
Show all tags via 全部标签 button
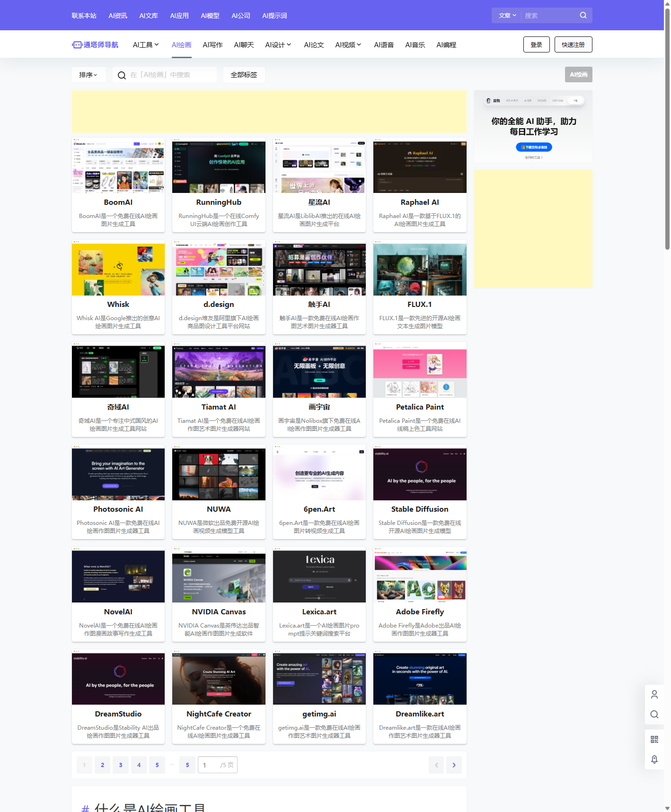coord(244,75)
